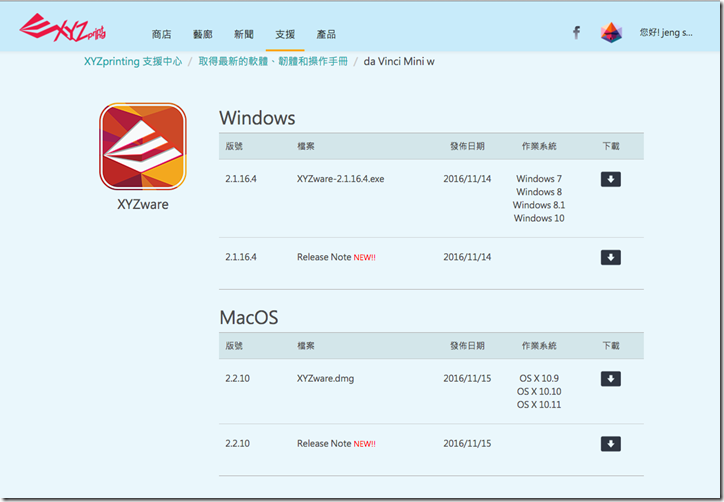
Task: Select the 支援 menu tab
Action: [285, 34]
